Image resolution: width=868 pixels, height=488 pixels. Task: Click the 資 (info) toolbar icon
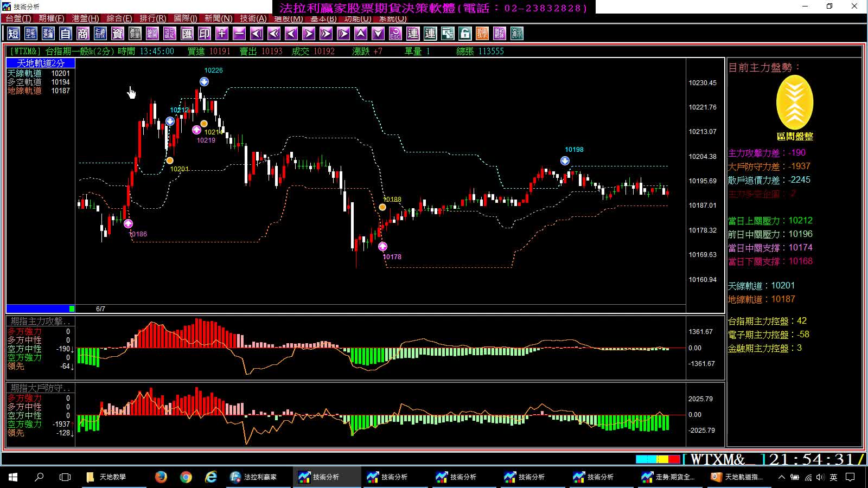[x=118, y=34]
